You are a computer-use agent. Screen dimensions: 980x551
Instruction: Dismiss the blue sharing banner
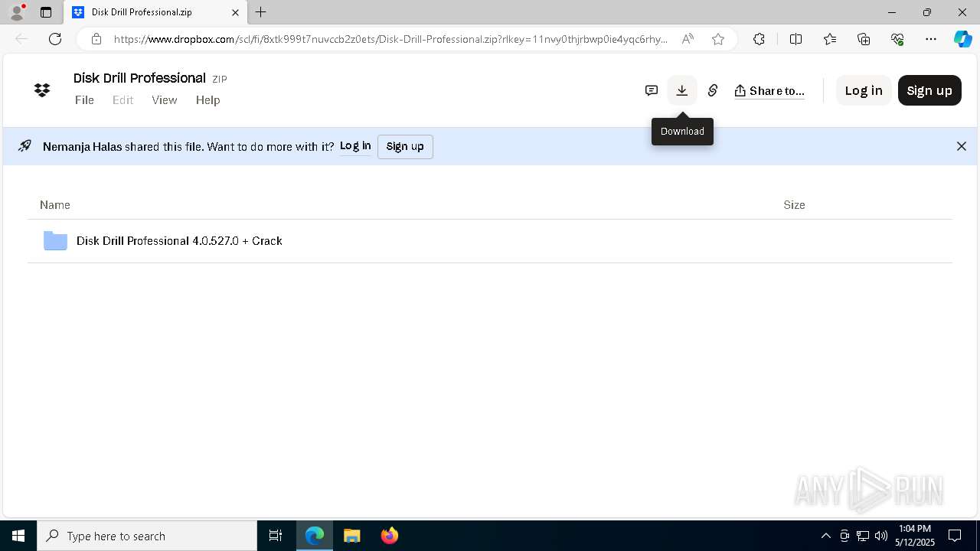click(962, 146)
